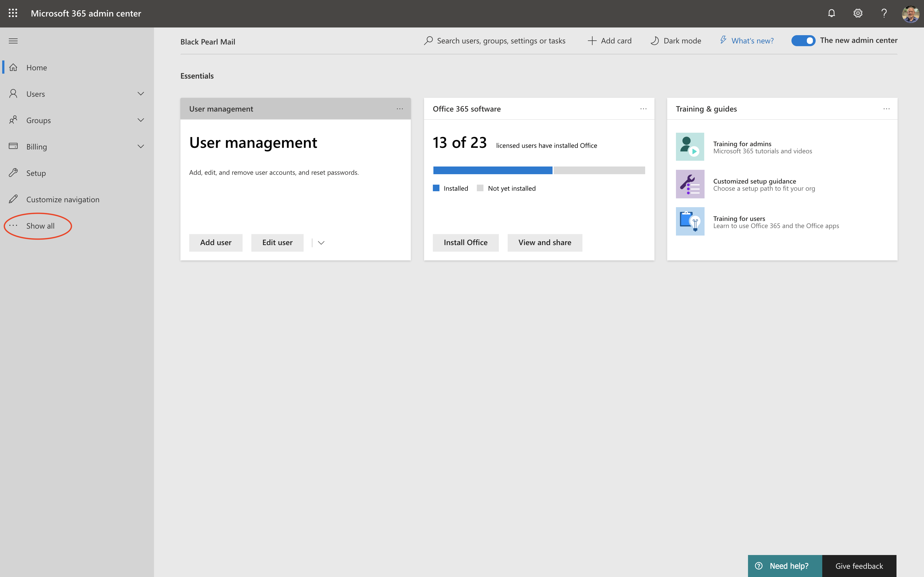Viewport: 924px width, 577px height.
Task: Open the settings gear icon
Action: (x=857, y=13)
